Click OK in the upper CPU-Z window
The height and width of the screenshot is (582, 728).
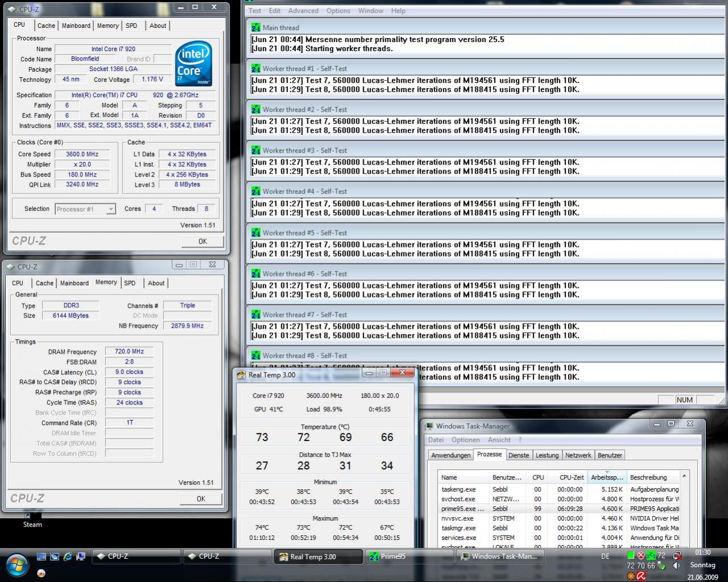point(203,241)
